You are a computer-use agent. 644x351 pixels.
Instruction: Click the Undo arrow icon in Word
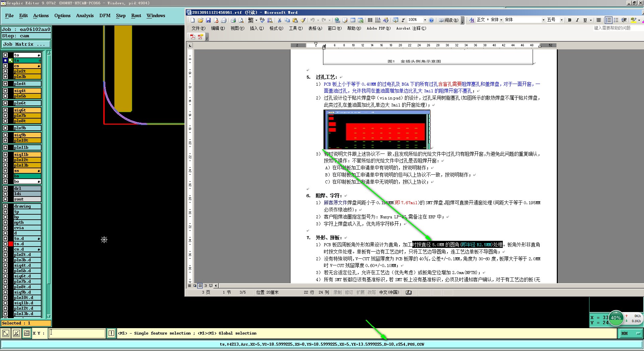(x=313, y=20)
